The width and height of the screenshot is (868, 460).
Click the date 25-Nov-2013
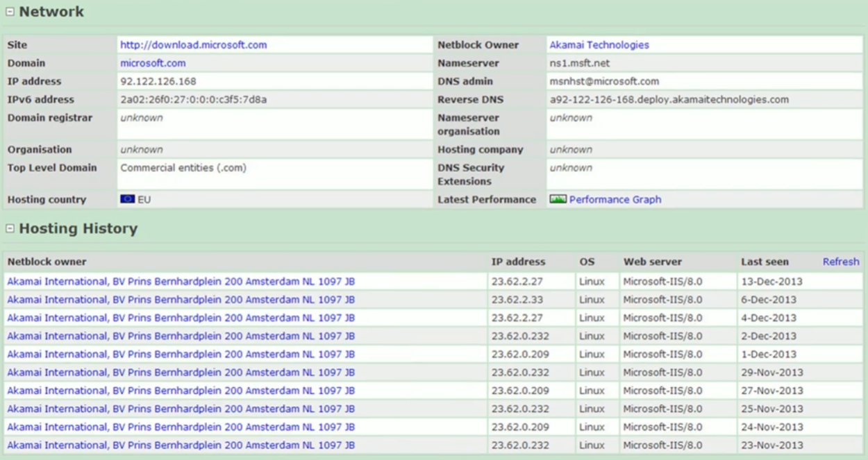tap(772, 409)
